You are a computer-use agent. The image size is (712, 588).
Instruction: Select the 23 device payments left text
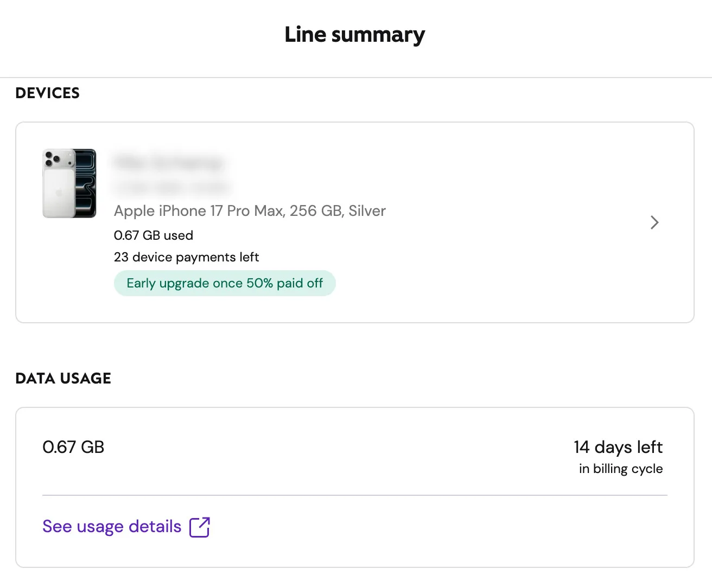tap(187, 257)
